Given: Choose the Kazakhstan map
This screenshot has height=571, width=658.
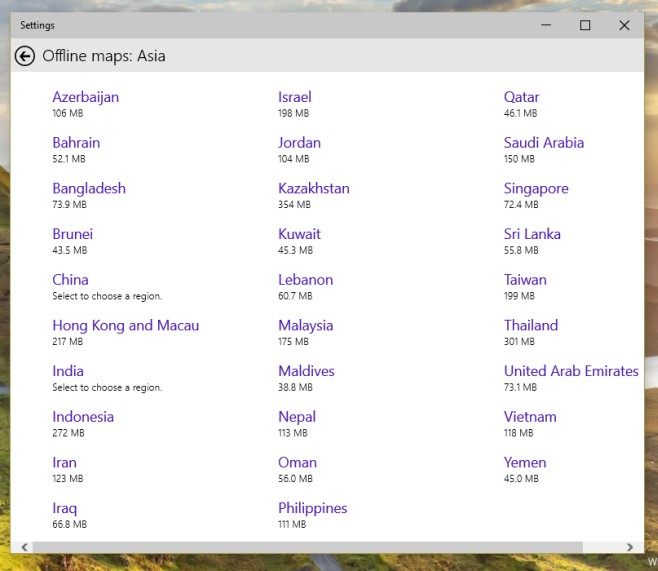Looking at the screenshot, I should pyautogui.click(x=313, y=188).
